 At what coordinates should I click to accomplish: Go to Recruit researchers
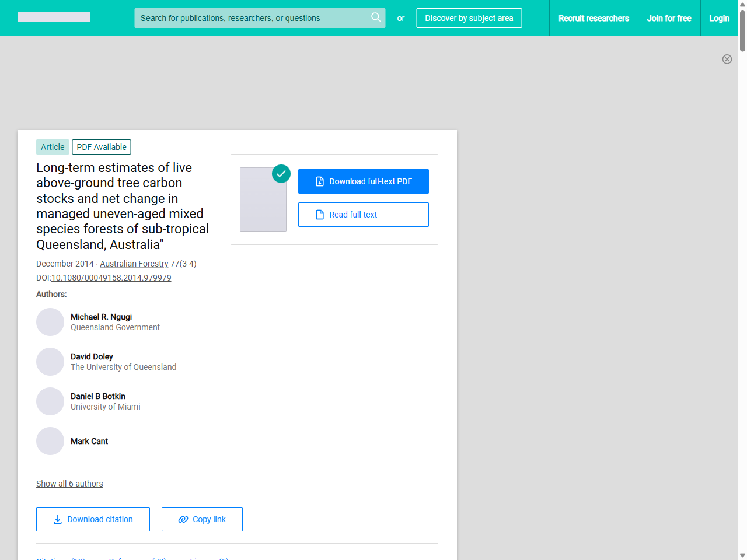click(x=594, y=18)
